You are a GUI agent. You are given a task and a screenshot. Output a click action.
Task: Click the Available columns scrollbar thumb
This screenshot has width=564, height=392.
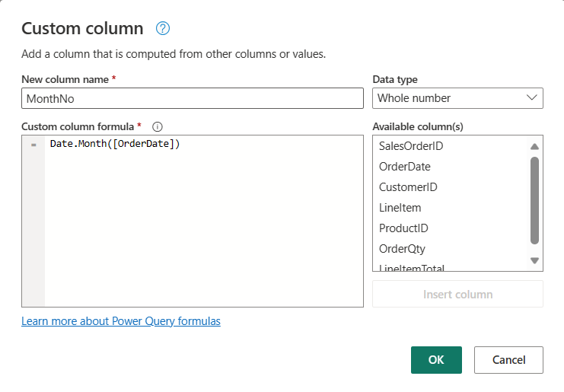point(534,201)
